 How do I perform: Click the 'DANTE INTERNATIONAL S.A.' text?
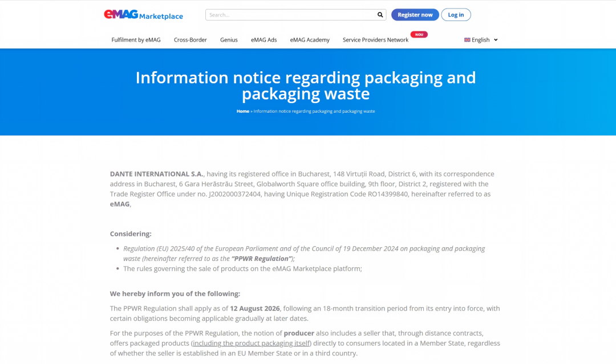(157, 174)
